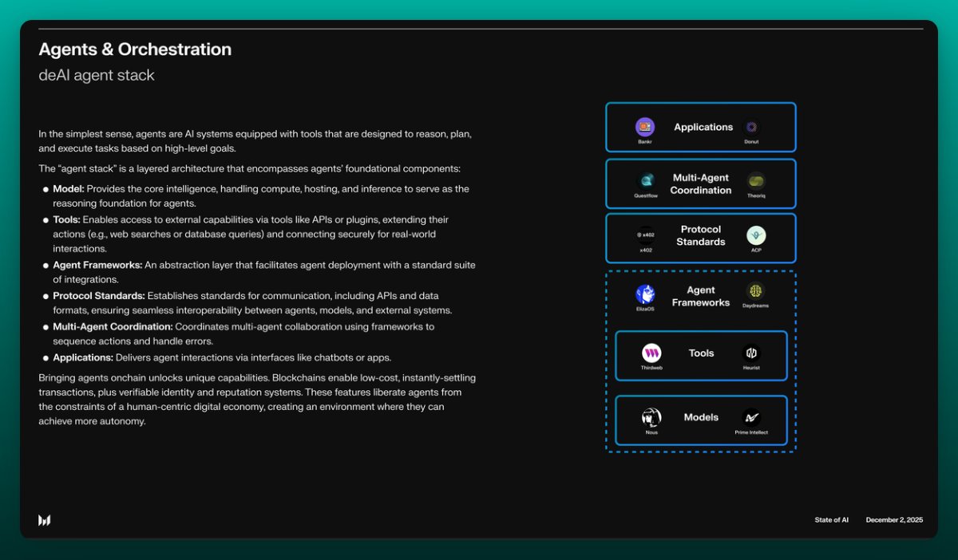Select the Prime Intellect model icon

(x=751, y=417)
